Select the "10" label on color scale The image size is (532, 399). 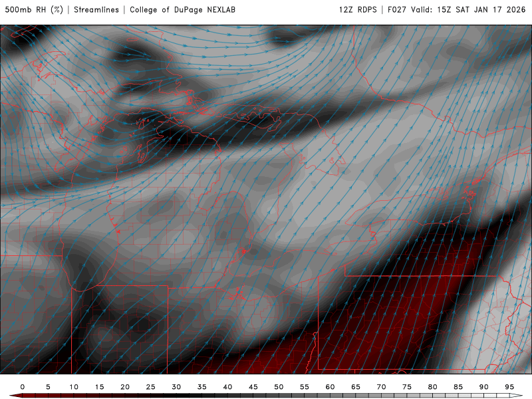(x=74, y=387)
